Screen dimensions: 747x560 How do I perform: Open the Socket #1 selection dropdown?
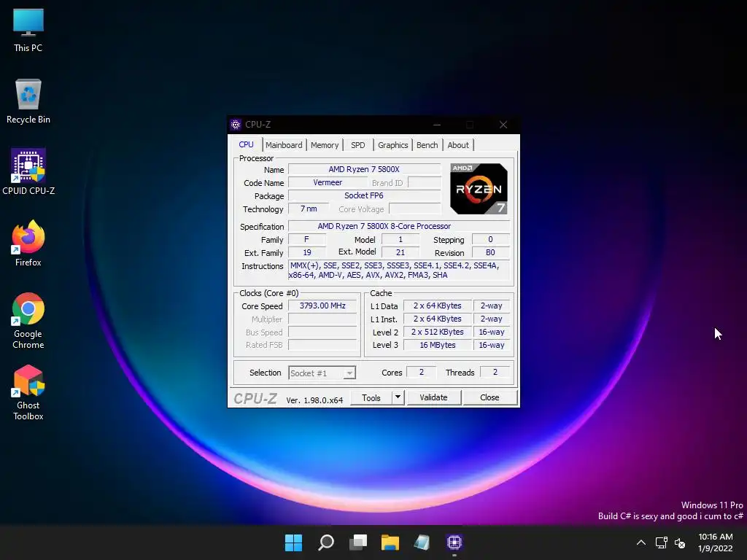coord(322,373)
